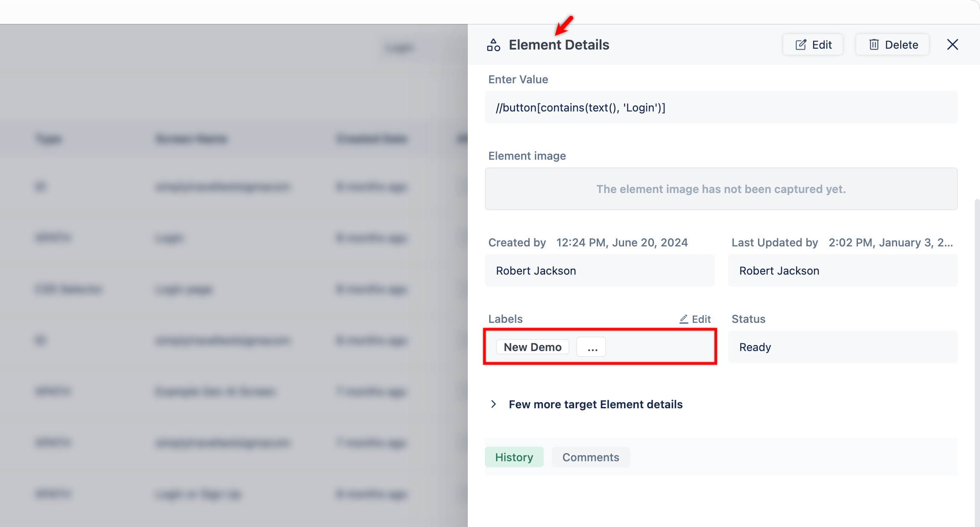Click the Created by Robert Jackson field
This screenshot has height=527, width=980.
coord(599,271)
